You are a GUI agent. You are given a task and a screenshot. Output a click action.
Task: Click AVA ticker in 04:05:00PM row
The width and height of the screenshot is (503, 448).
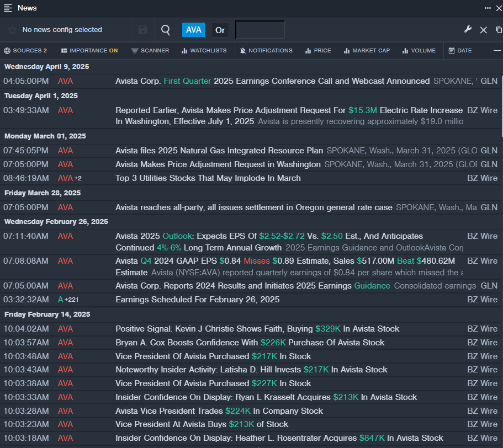tap(66, 81)
